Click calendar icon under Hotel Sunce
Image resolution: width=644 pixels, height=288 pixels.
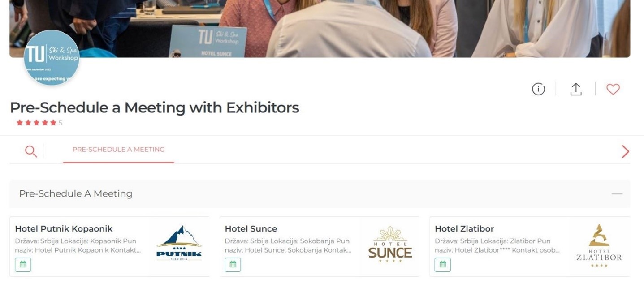click(233, 265)
